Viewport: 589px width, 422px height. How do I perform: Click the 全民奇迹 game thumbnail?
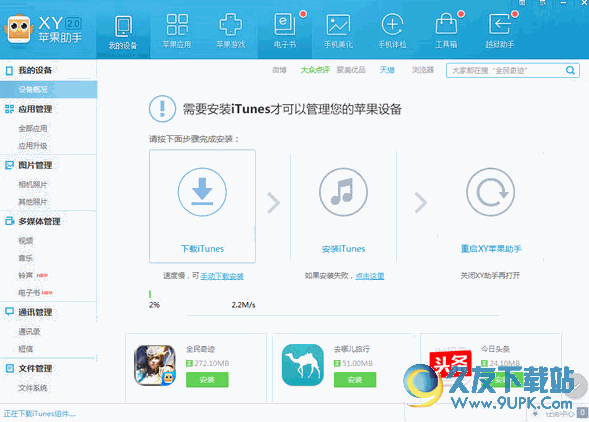point(155,365)
